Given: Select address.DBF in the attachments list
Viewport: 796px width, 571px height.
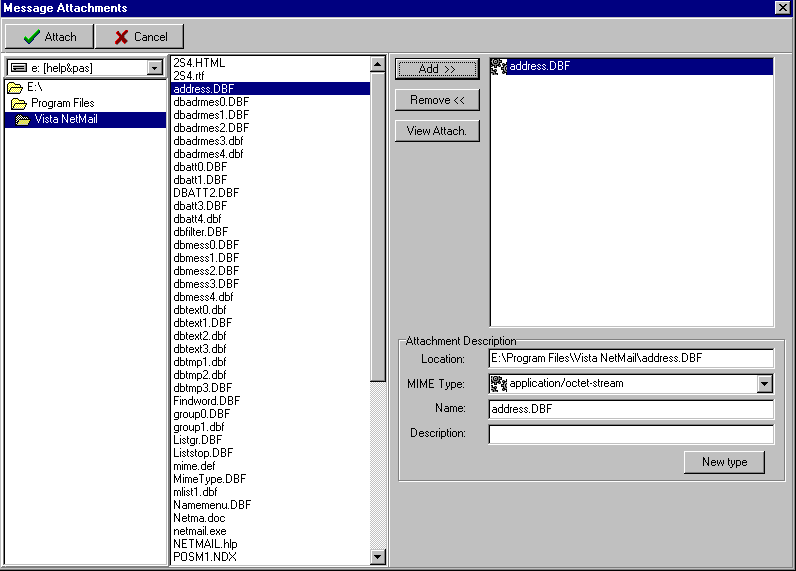Looking at the screenshot, I should 539,67.
